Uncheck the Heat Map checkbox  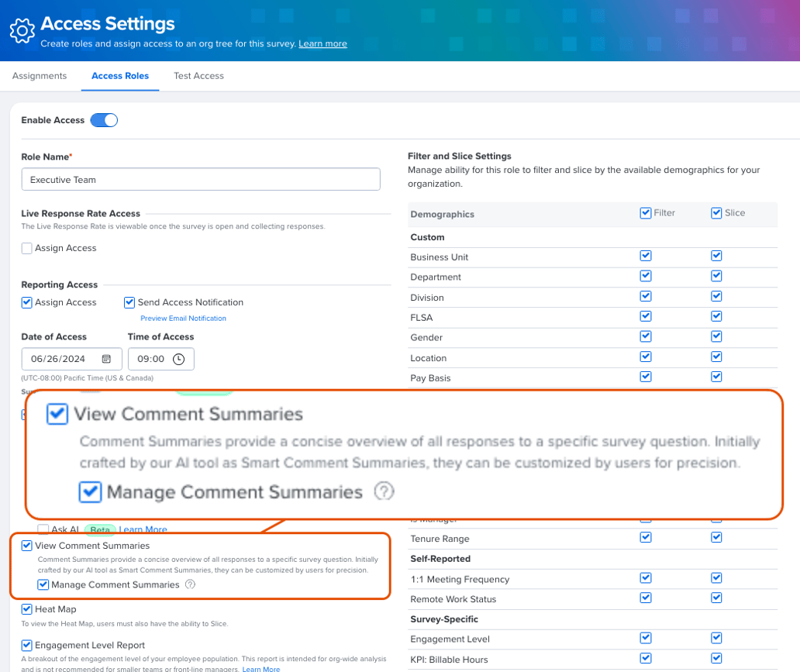pyautogui.click(x=27, y=609)
